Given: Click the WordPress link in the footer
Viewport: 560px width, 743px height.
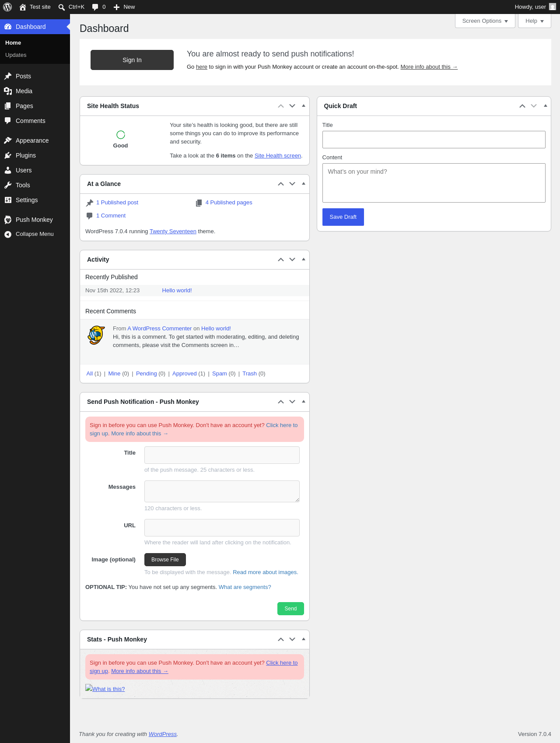Looking at the screenshot, I should [x=163, y=734].
